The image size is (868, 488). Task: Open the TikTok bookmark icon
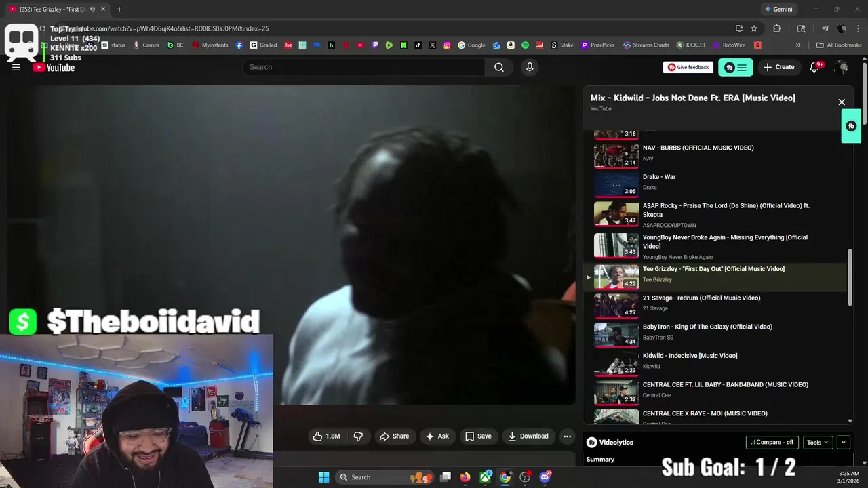click(x=418, y=45)
